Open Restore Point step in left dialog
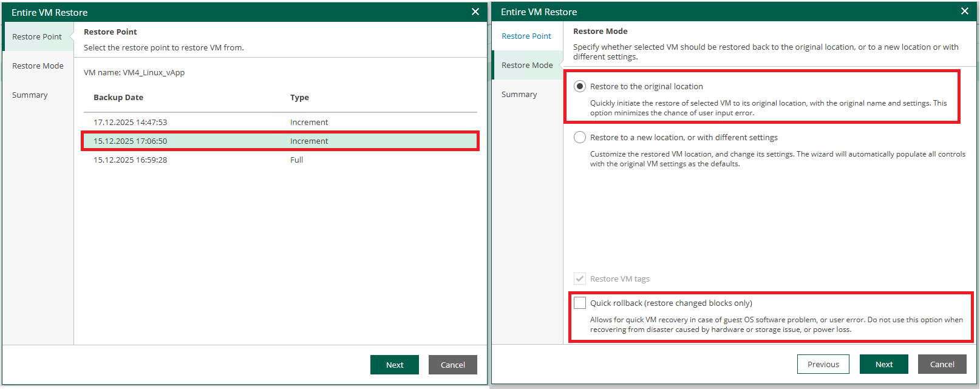Screen dimensions: 980x389 click(x=37, y=36)
